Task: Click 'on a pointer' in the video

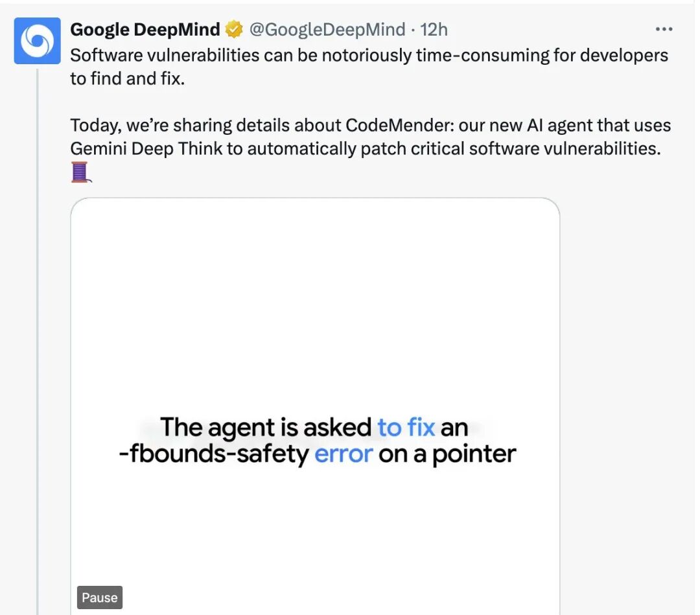Action: click(x=447, y=454)
